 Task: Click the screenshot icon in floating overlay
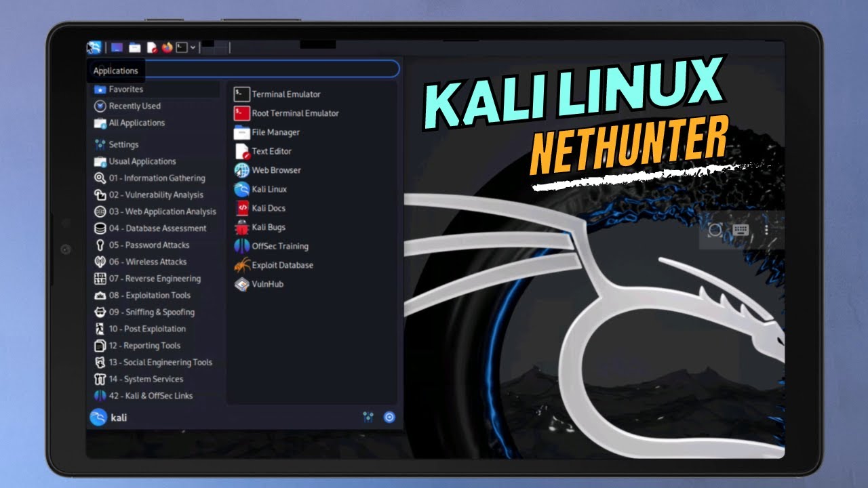[715, 230]
